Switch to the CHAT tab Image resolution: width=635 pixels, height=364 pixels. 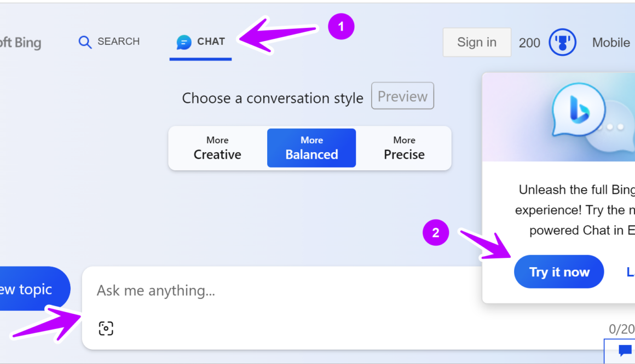point(210,42)
